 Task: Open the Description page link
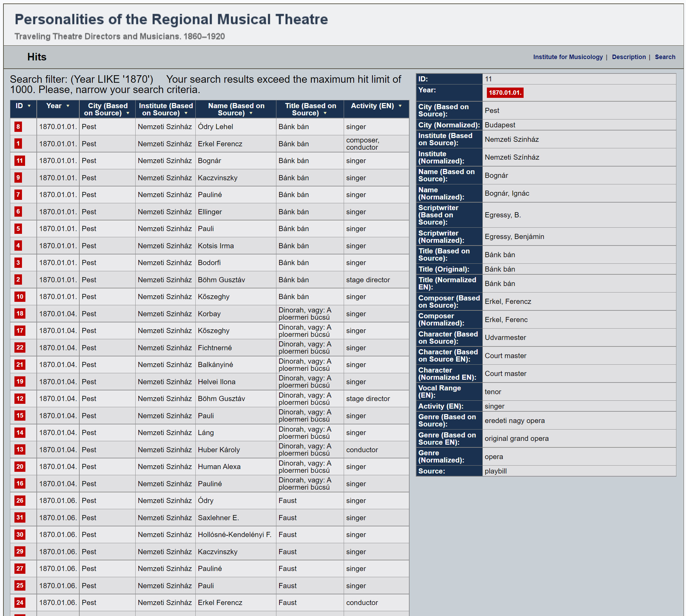tap(629, 57)
